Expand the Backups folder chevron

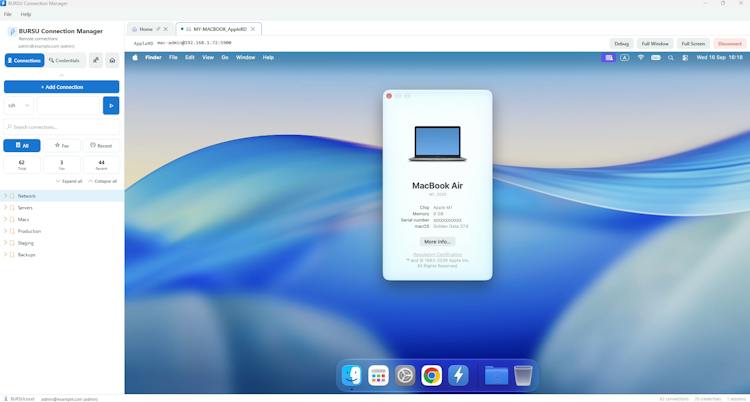tap(5, 255)
